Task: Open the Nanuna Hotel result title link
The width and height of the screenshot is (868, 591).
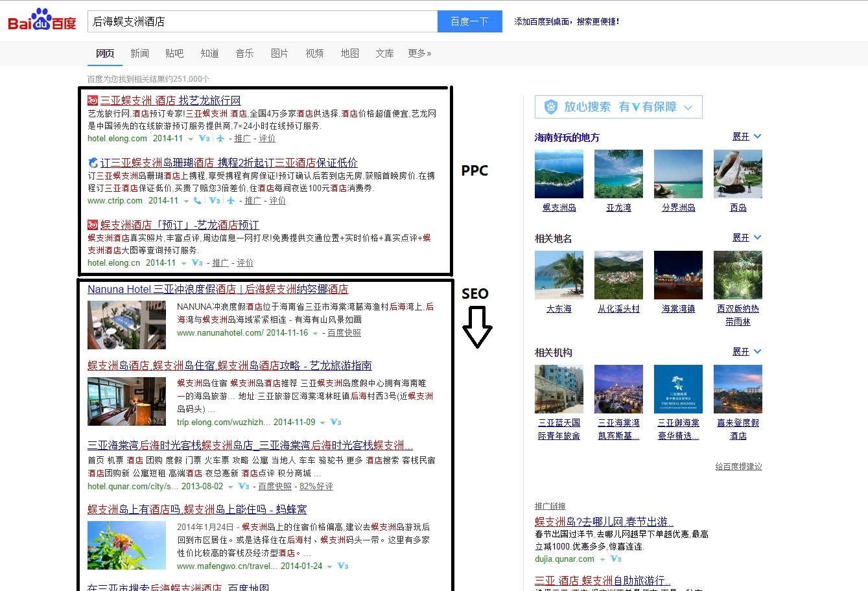Action: pos(218,289)
